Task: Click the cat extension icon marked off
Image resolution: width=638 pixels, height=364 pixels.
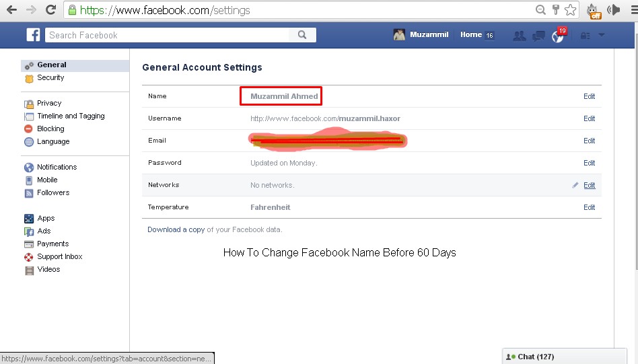Action: click(594, 11)
